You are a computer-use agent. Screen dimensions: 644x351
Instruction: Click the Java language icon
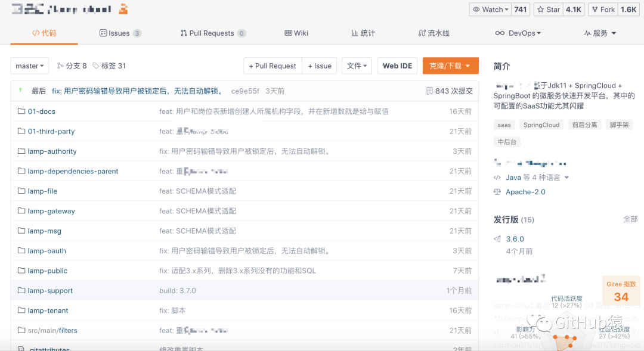coord(499,177)
